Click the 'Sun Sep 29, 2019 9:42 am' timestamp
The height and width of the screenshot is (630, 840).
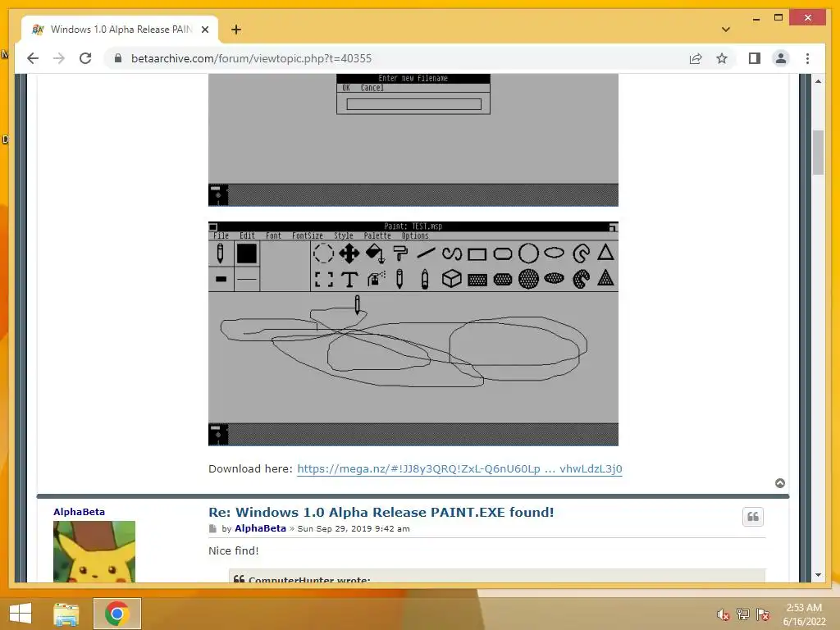(x=354, y=529)
